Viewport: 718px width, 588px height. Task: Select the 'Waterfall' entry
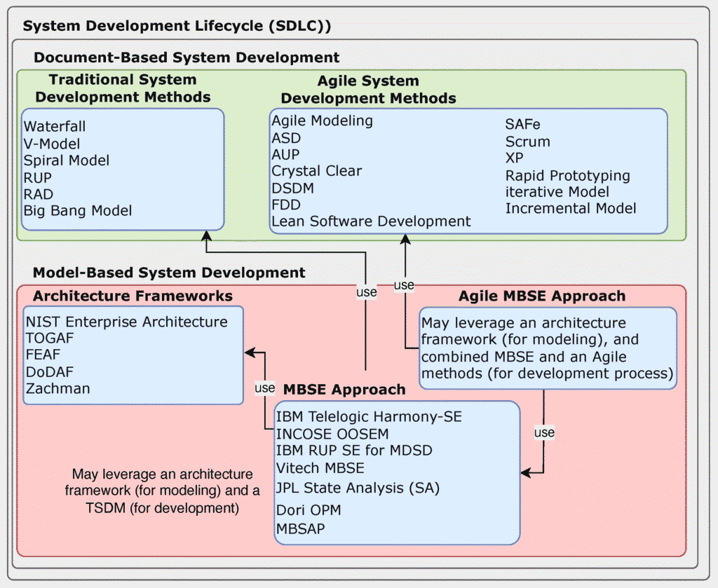tap(55, 126)
